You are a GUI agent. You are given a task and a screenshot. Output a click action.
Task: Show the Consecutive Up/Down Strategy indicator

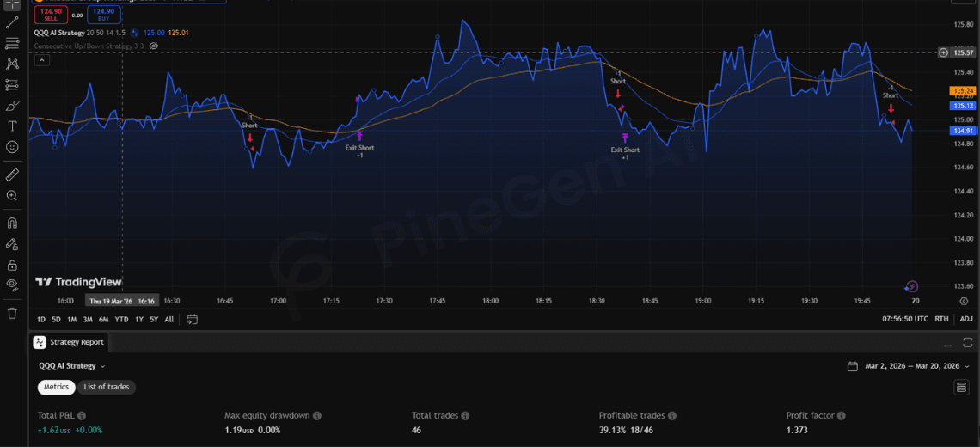click(155, 46)
